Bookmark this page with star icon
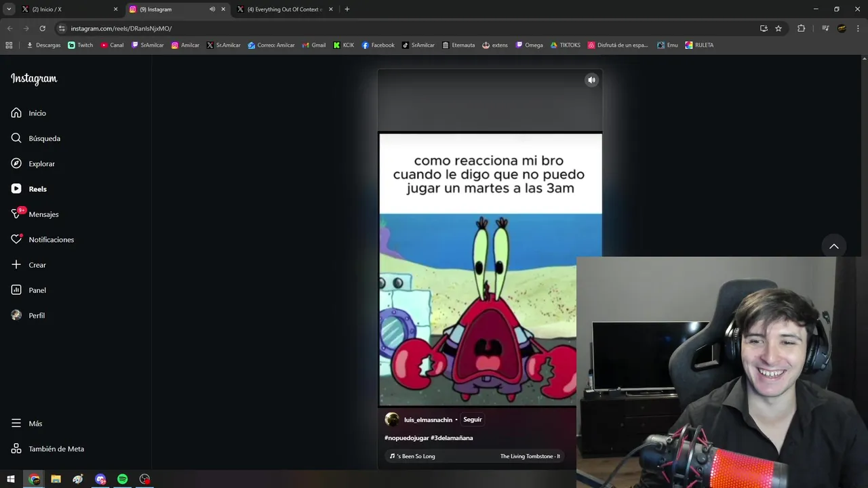 click(778, 28)
